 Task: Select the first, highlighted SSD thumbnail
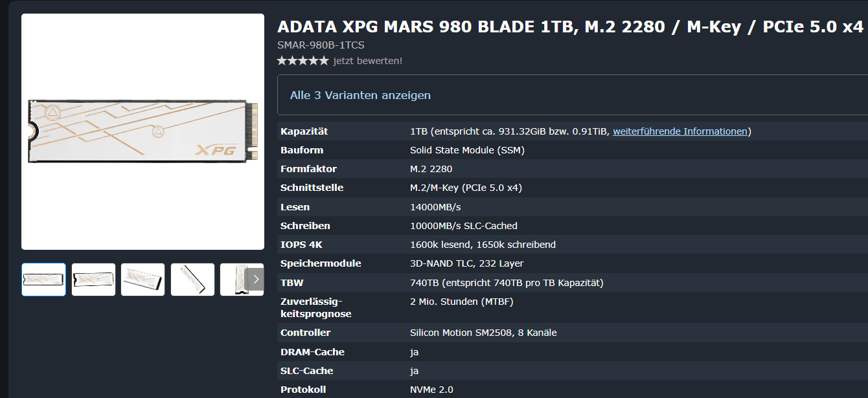43,280
